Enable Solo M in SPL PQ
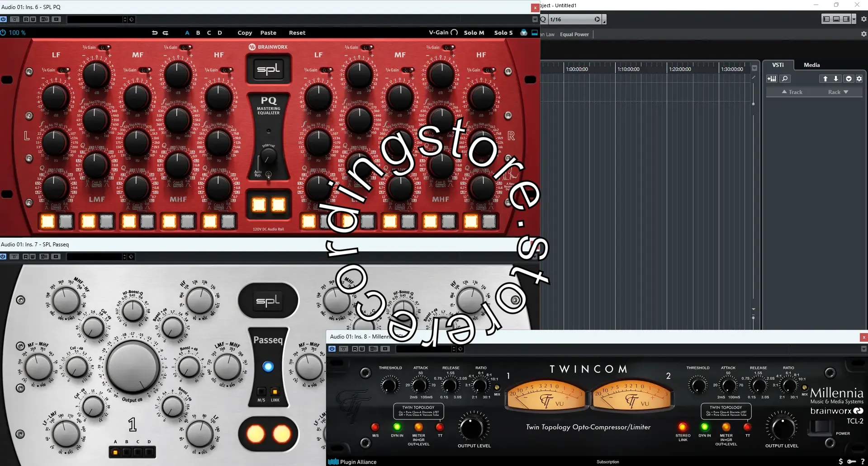 point(474,33)
